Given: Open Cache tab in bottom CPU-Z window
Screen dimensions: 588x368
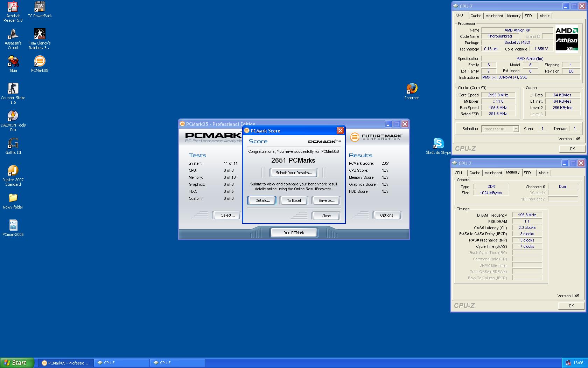Looking at the screenshot, I should [x=475, y=173].
